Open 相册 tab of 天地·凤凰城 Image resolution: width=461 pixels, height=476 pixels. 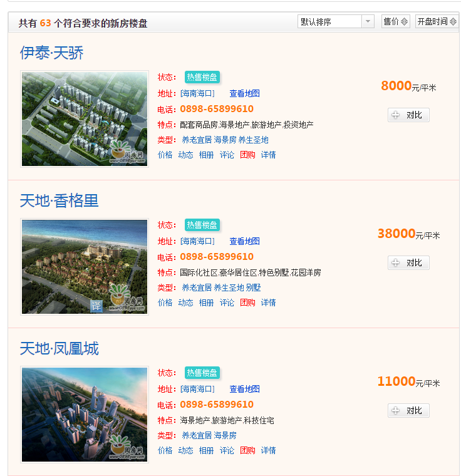coord(207,450)
